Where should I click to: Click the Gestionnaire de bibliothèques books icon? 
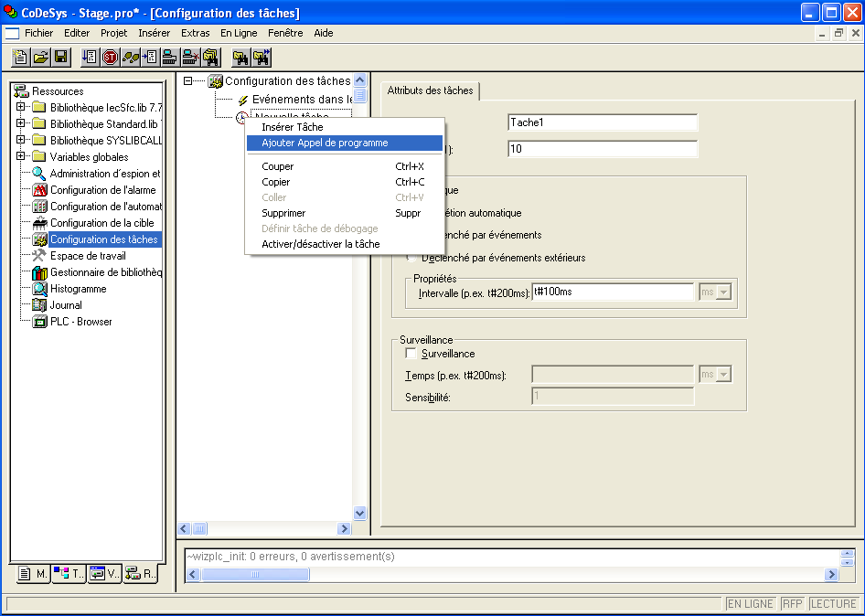[39, 271]
